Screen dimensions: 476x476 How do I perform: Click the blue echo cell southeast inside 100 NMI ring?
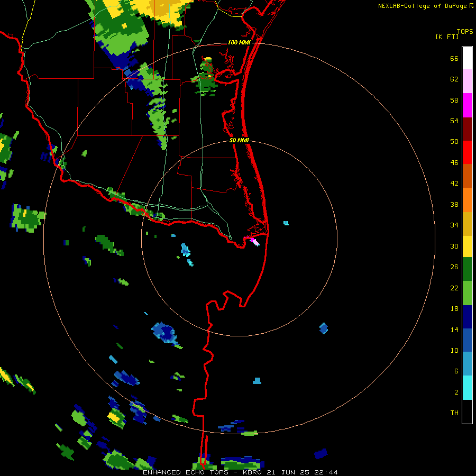[324, 328]
